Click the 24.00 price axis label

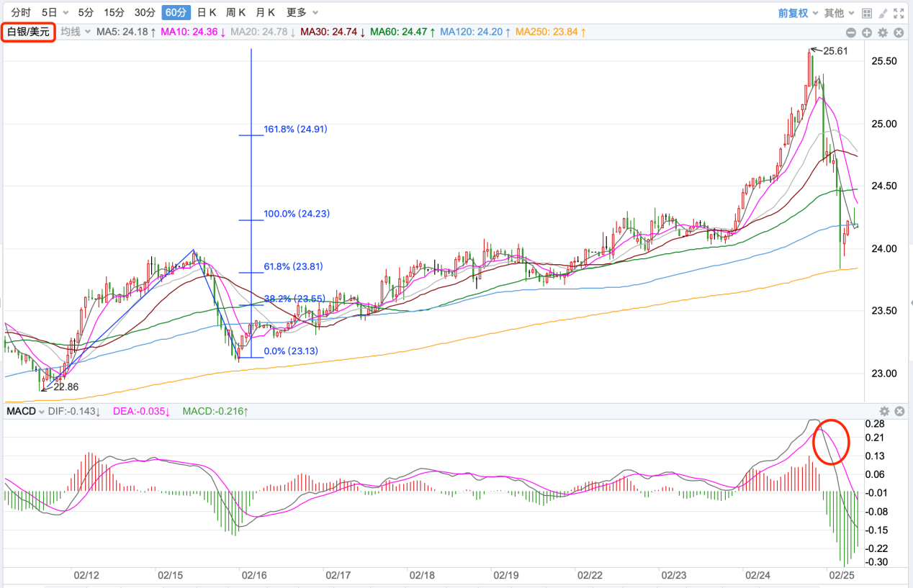[x=883, y=248]
